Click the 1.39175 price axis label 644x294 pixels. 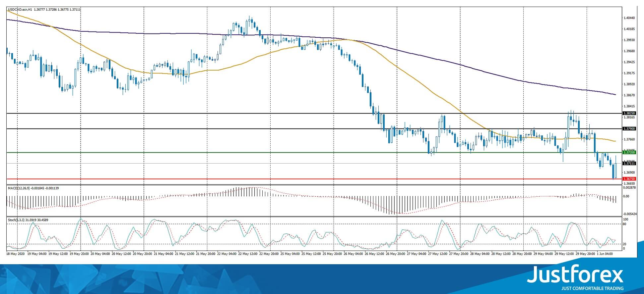coord(629,73)
